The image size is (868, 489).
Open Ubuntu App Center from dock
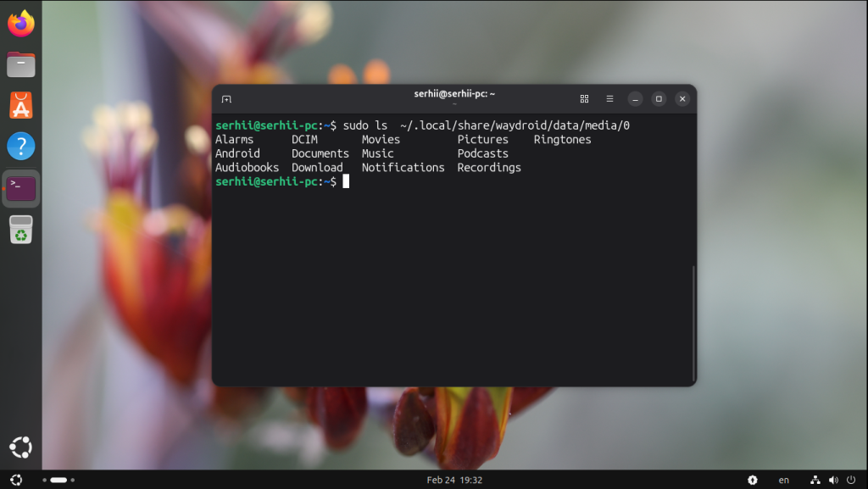[x=21, y=105]
